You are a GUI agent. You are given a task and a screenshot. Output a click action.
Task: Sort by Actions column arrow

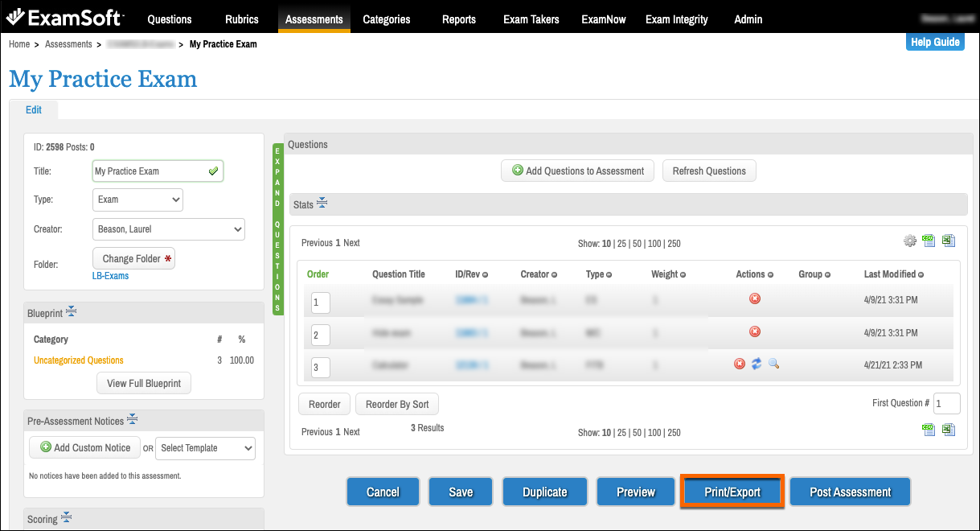tap(771, 275)
